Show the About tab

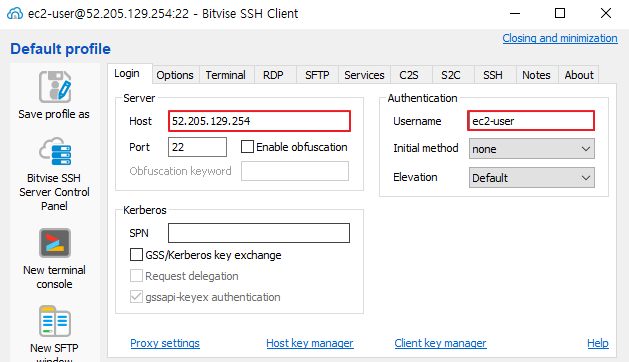(579, 75)
